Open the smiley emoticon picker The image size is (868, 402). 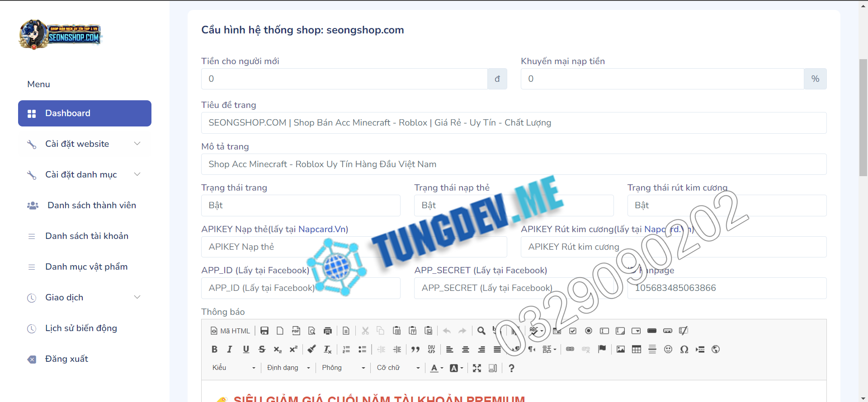pyautogui.click(x=668, y=349)
